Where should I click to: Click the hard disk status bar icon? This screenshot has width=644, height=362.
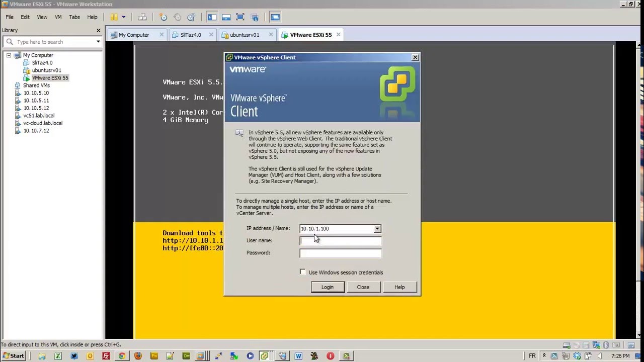point(567,345)
